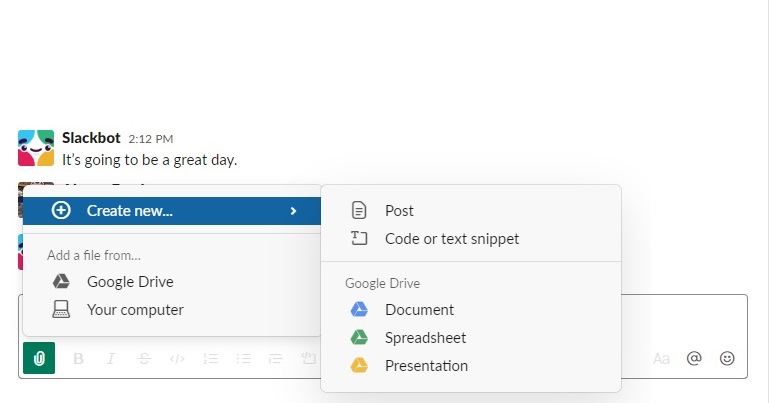Click the 2:12 PM message timestamp
Image resolution: width=769 pixels, height=403 pixels.
151,139
